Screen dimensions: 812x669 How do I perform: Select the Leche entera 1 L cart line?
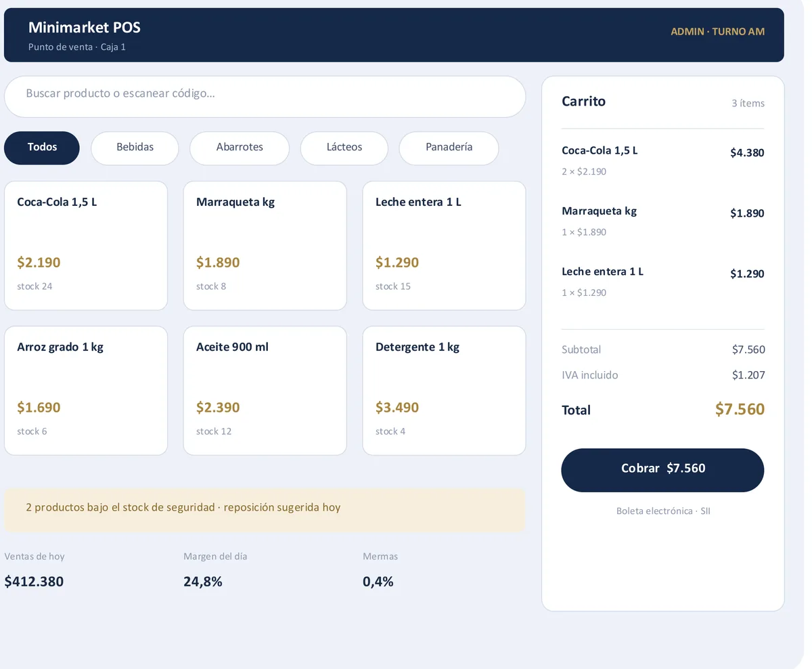click(663, 282)
